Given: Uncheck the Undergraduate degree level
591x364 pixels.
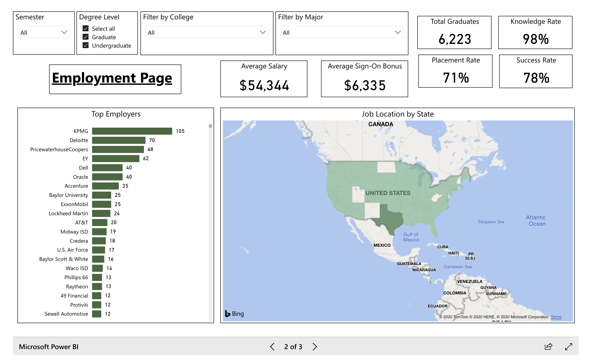Looking at the screenshot, I should coord(86,45).
